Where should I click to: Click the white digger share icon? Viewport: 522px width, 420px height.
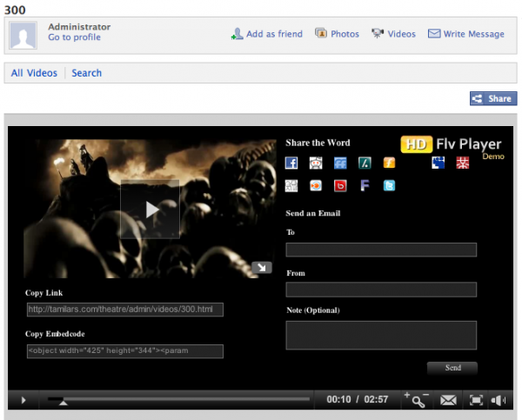click(291, 186)
